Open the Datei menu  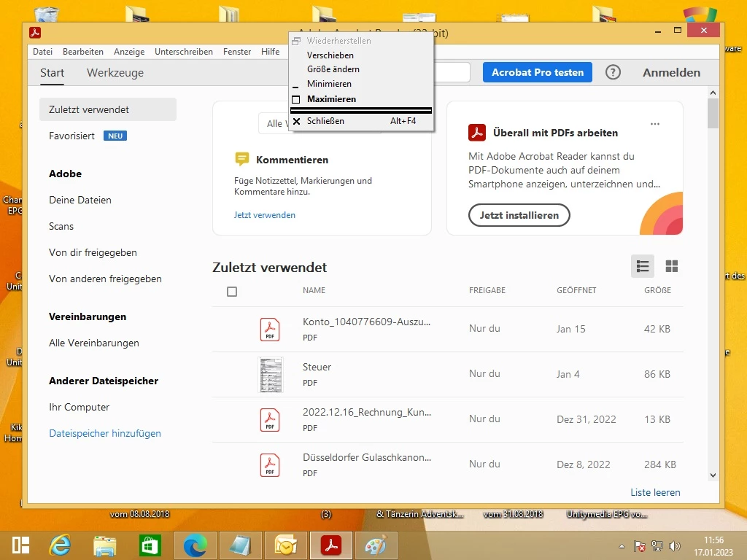click(43, 52)
